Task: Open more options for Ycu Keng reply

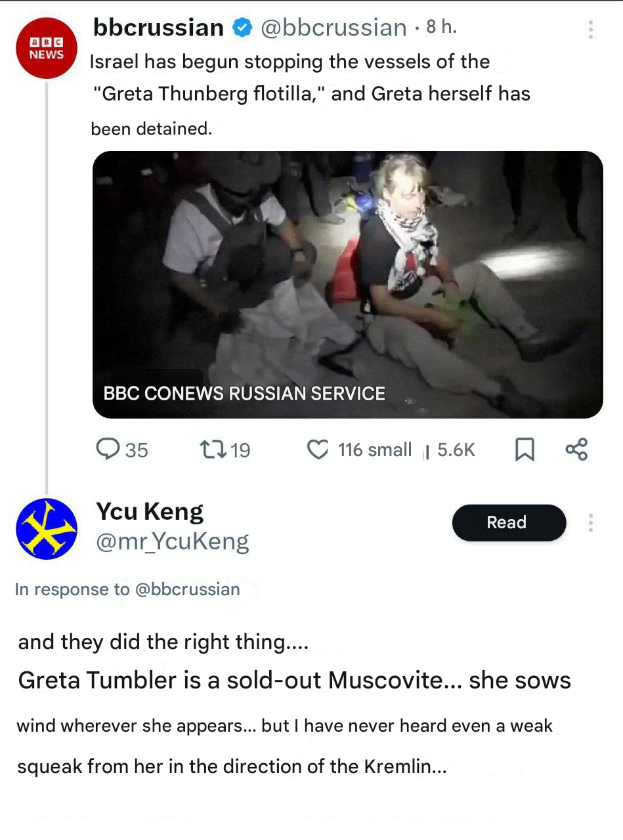Action: pos(591,523)
